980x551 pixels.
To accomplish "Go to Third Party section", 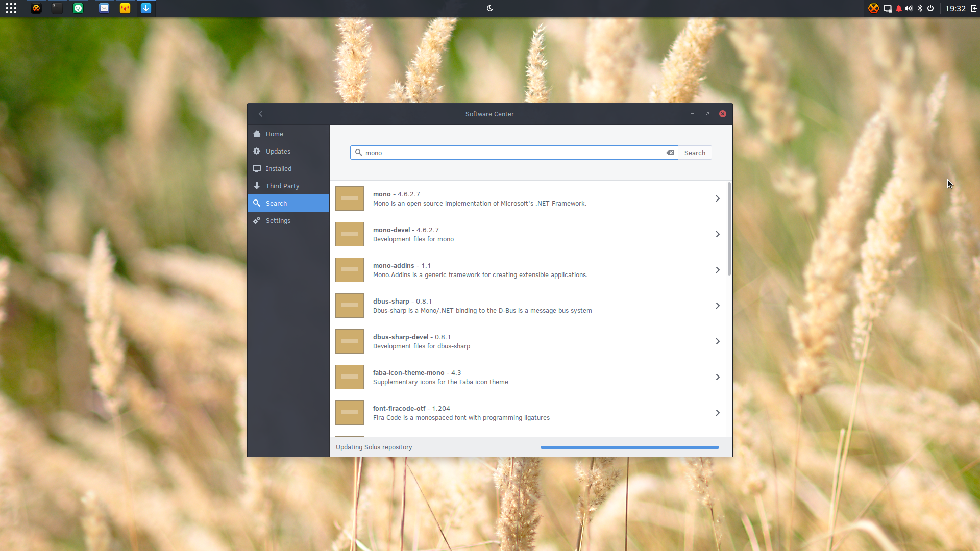I will (x=288, y=186).
